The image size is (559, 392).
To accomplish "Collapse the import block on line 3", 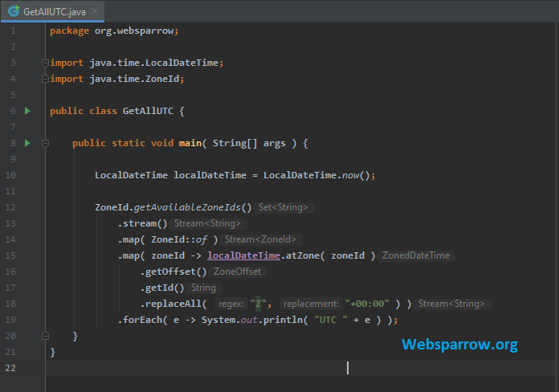I will 45,63.
